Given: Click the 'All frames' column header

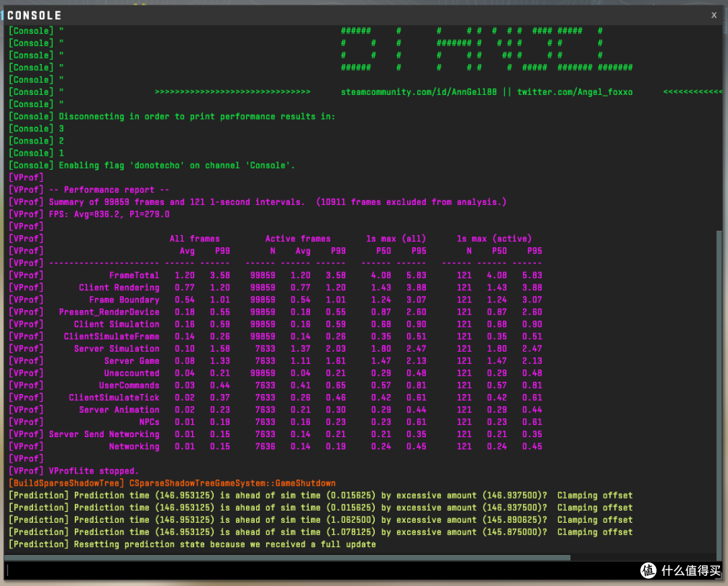Looking at the screenshot, I should tap(195, 239).
